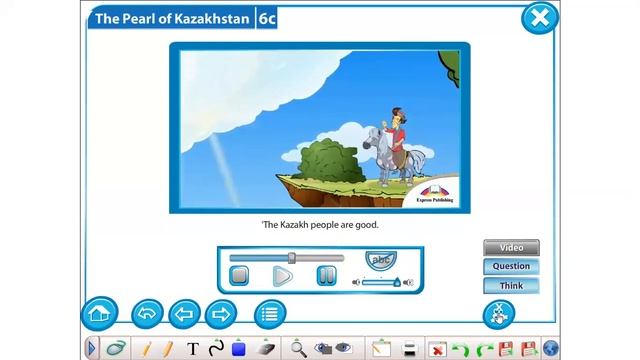Open the contents list button

click(270, 314)
